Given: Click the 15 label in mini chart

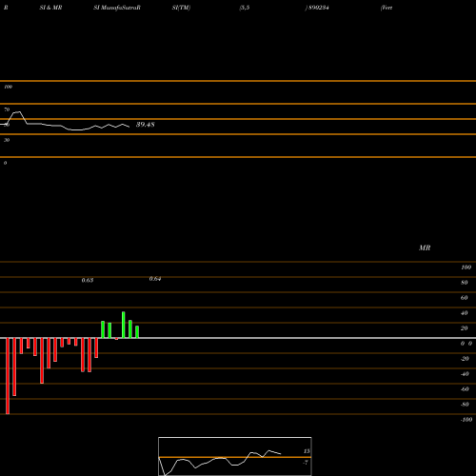Looking at the screenshot, I should (x=307, y=451).
